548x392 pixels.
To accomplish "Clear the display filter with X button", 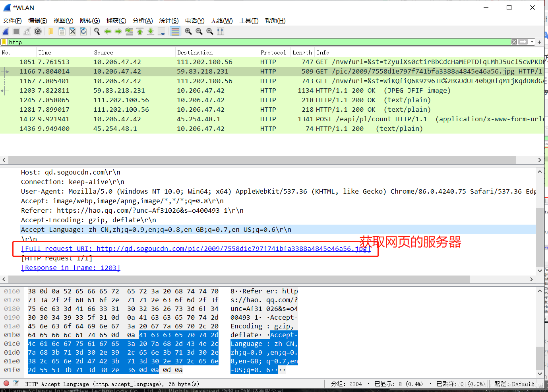I will 514,42.
